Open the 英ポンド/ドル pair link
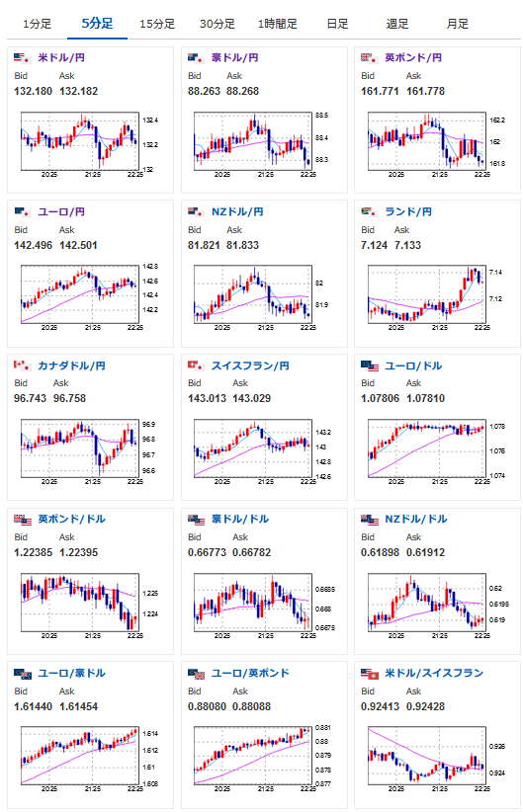The image size is (523, 812). [x=71, y=519]
